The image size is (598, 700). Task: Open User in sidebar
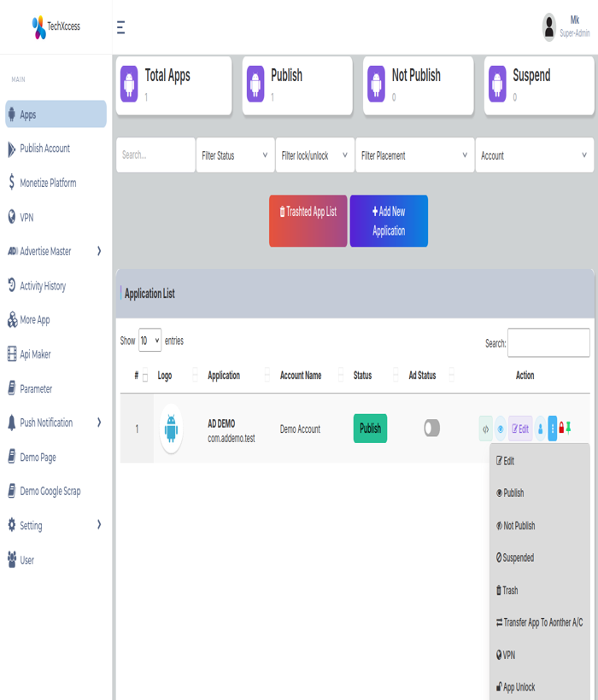click(x=56, y=560)
